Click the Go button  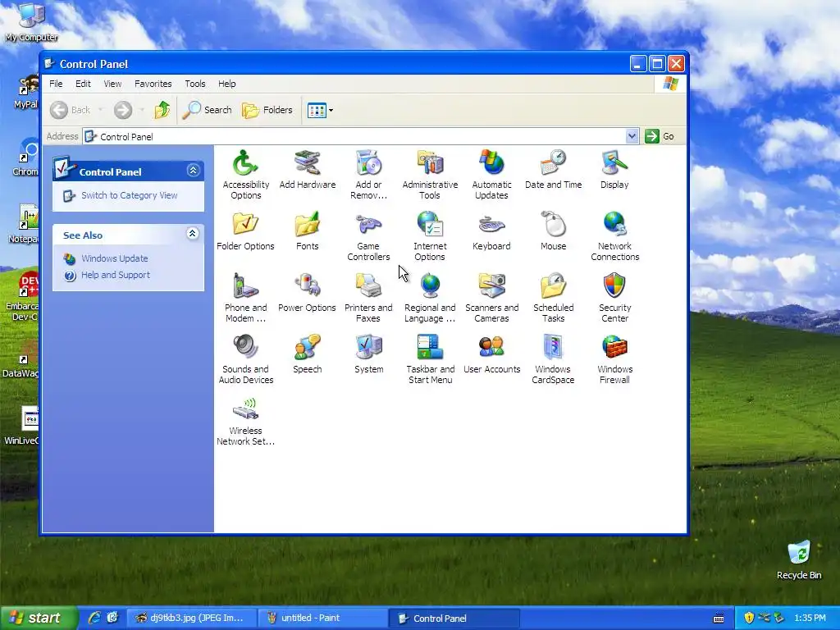(660, 136)
